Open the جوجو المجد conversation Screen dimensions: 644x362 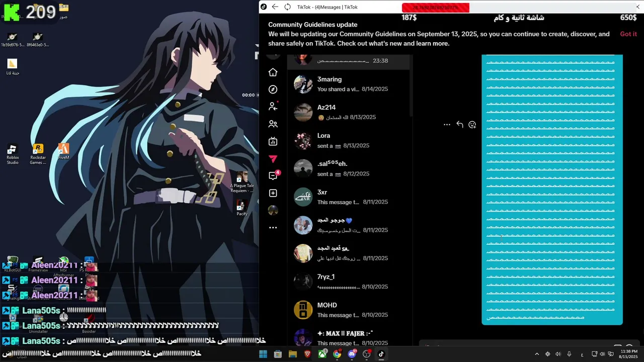(349, 225)
